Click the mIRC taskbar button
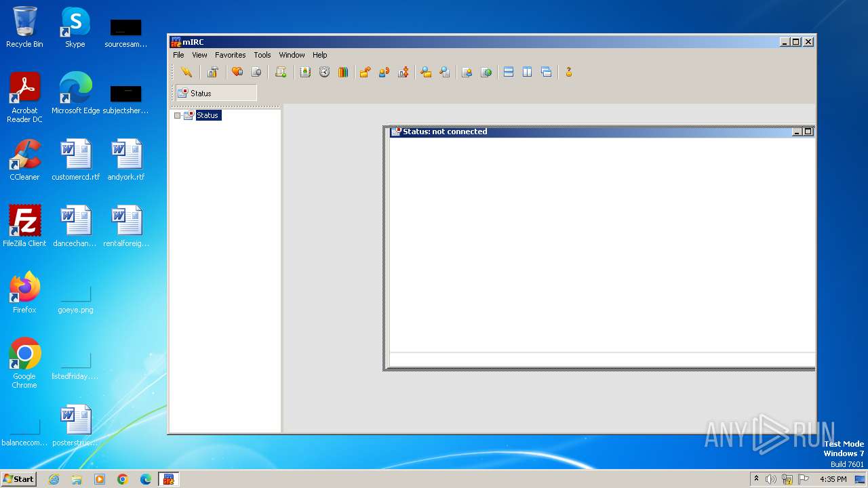 (x=168, y=479)
